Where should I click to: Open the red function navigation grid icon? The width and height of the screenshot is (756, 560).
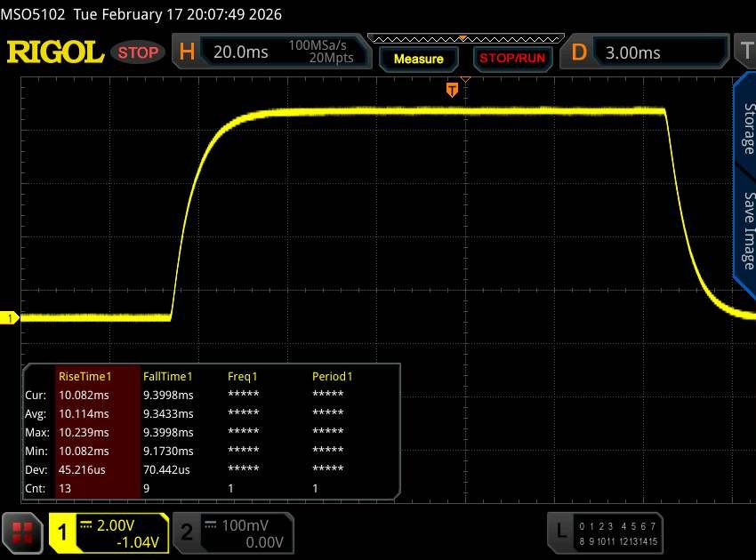point(22,532)
